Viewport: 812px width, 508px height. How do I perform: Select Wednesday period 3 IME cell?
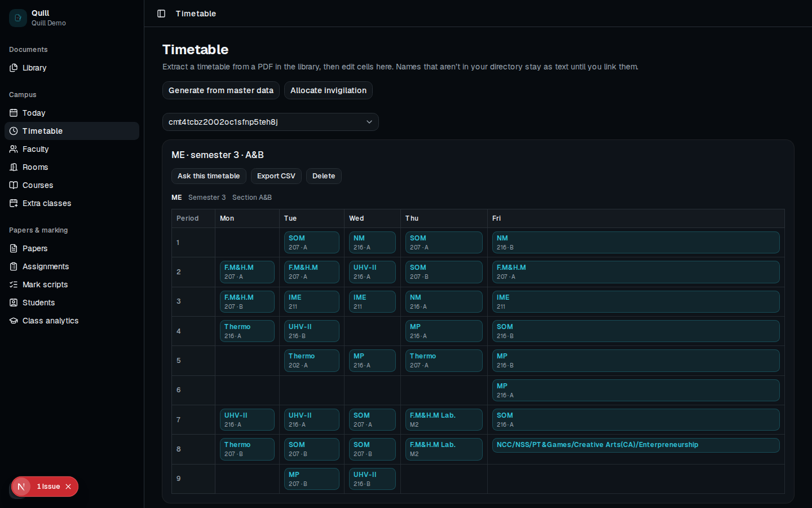click(372, 301)
